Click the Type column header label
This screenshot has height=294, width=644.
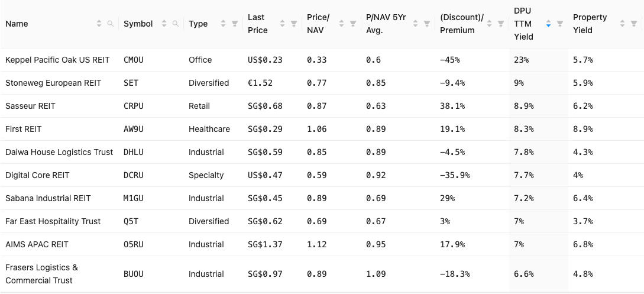coord(198,24)
